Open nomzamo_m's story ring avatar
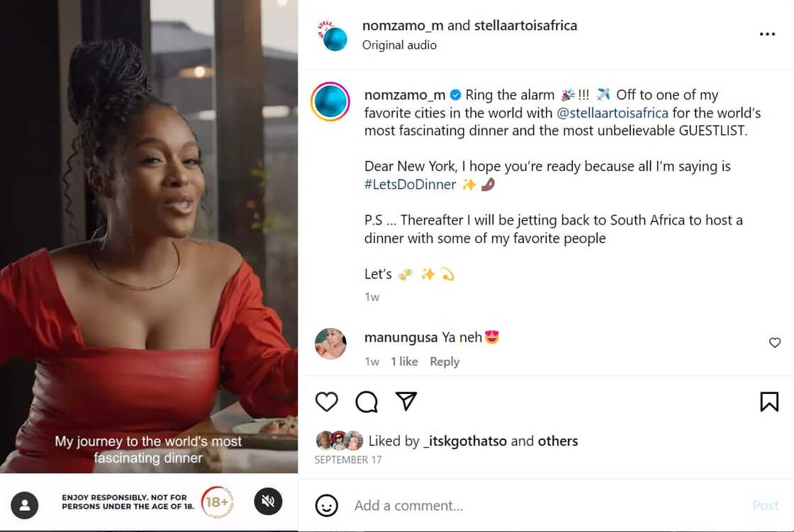 [x=330, y=102]
